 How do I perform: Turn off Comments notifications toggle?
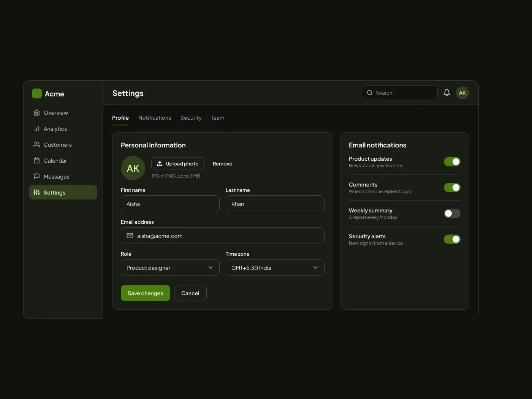point(452,187)
